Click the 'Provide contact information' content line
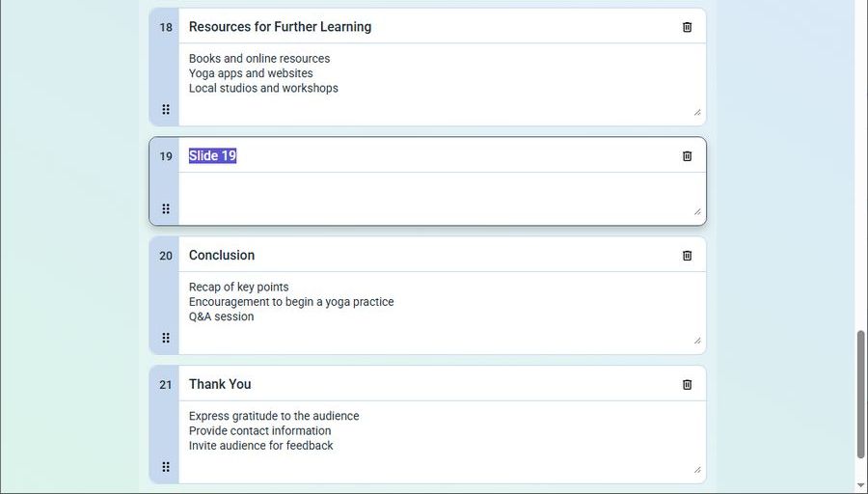This screenshot has height=494, width=868. pyautogui.click(x=259, y=431)
